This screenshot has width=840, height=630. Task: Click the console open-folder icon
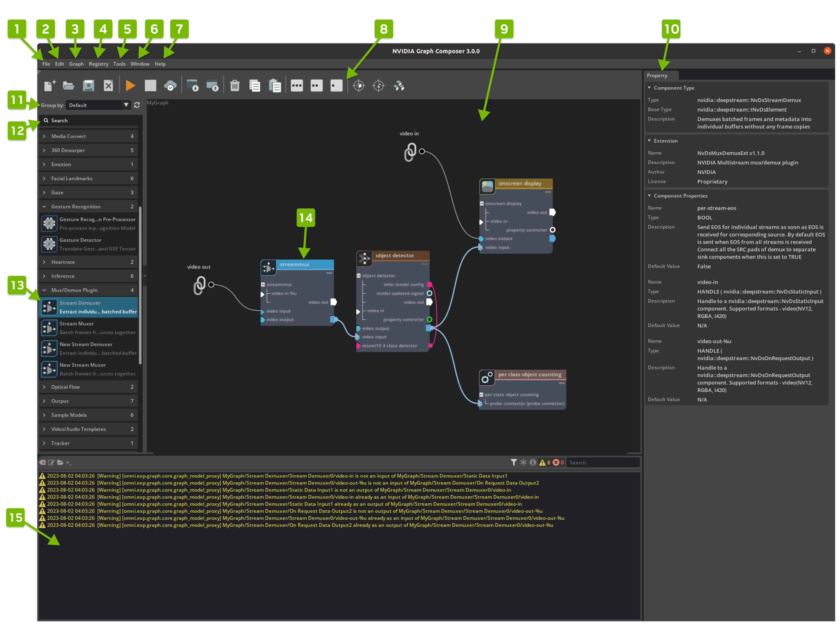click(60, 463)
